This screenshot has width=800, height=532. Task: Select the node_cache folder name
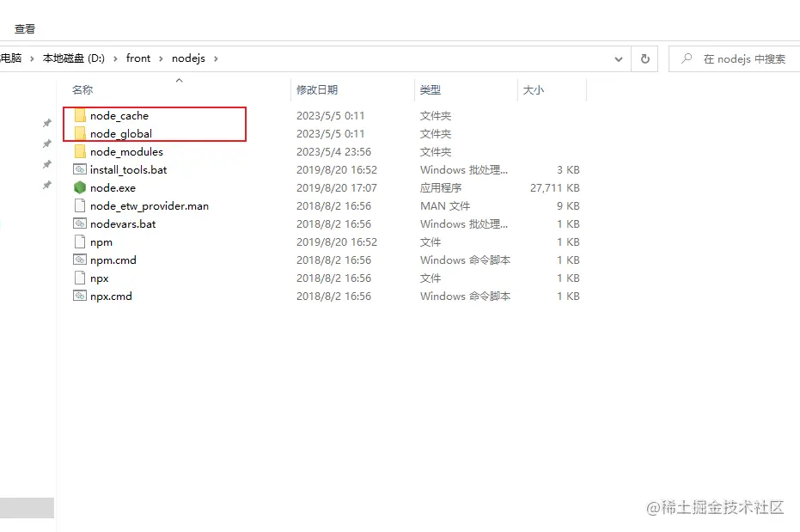119,116
